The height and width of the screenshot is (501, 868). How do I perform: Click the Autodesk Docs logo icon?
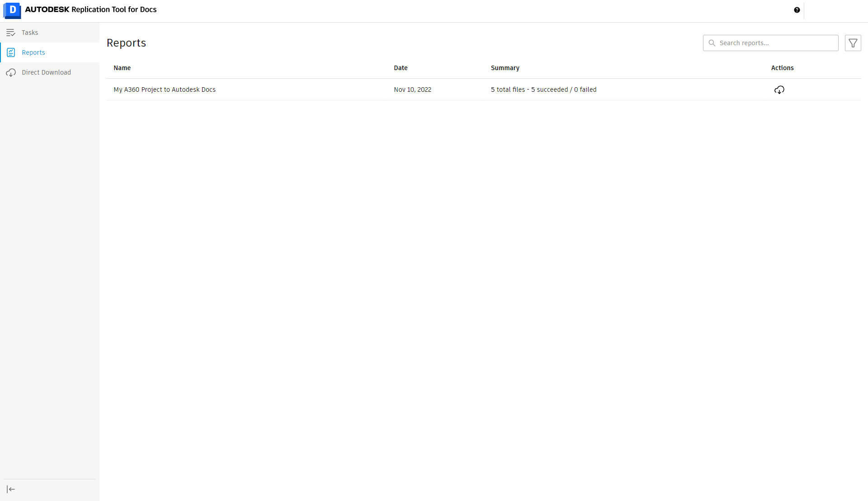(12, 10)
